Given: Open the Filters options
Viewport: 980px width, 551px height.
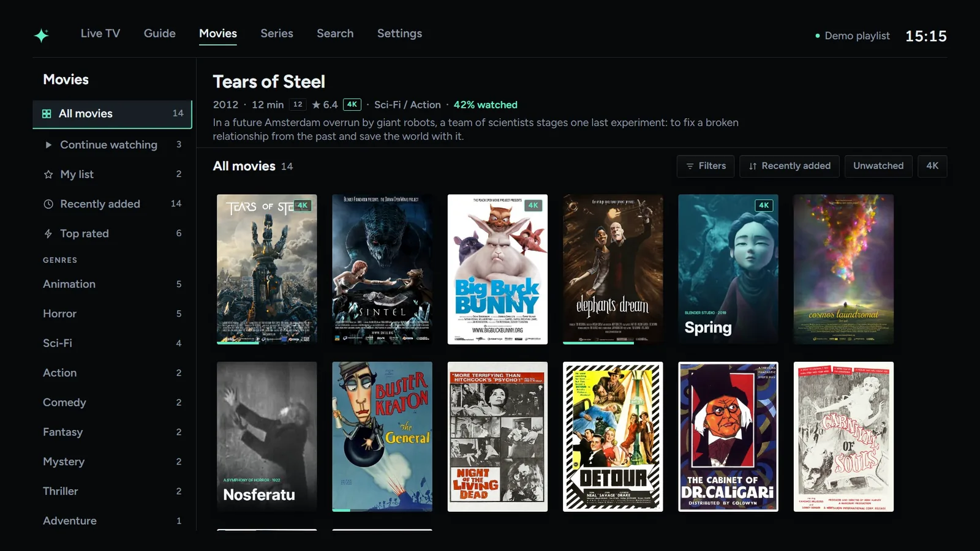Looking at the screenshot, I should click(706, 166).
